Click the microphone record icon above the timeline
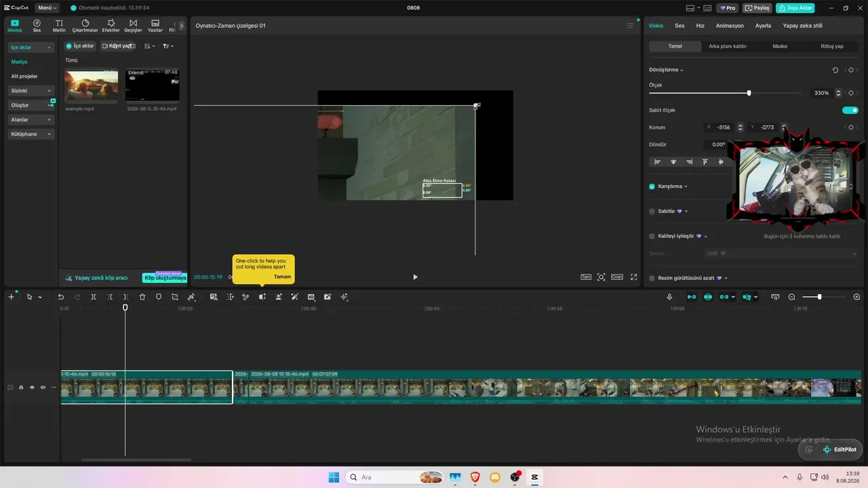The image size is (868, 488). click(669, 297)
